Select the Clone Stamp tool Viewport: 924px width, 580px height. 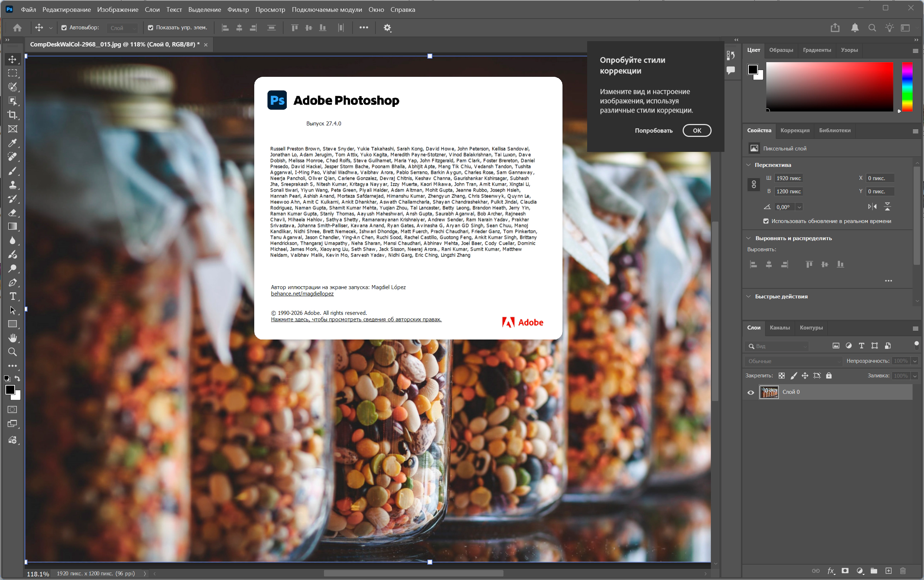[x=12, y=185]
